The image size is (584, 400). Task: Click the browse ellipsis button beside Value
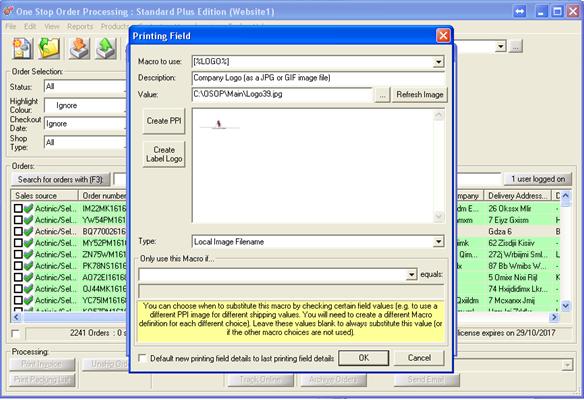click(382, 95)
